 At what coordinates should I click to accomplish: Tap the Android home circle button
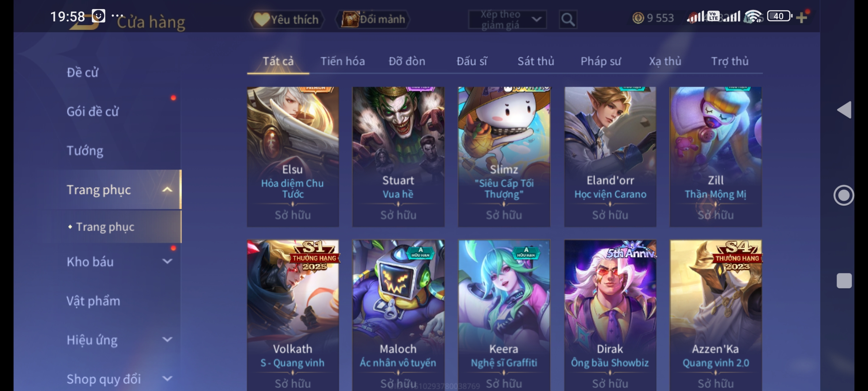(x=844, y=195)
